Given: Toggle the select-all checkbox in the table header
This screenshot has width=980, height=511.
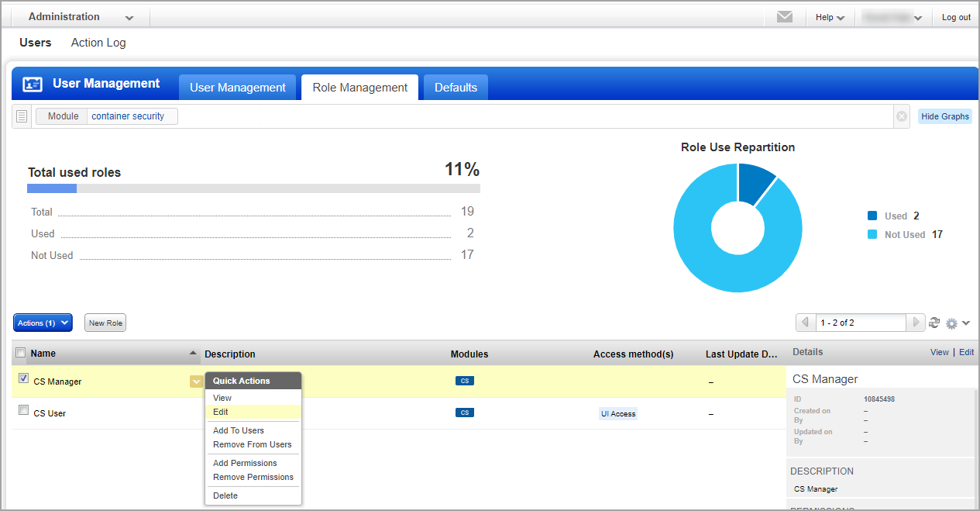Looking at the screenshot, I should 20,351.
